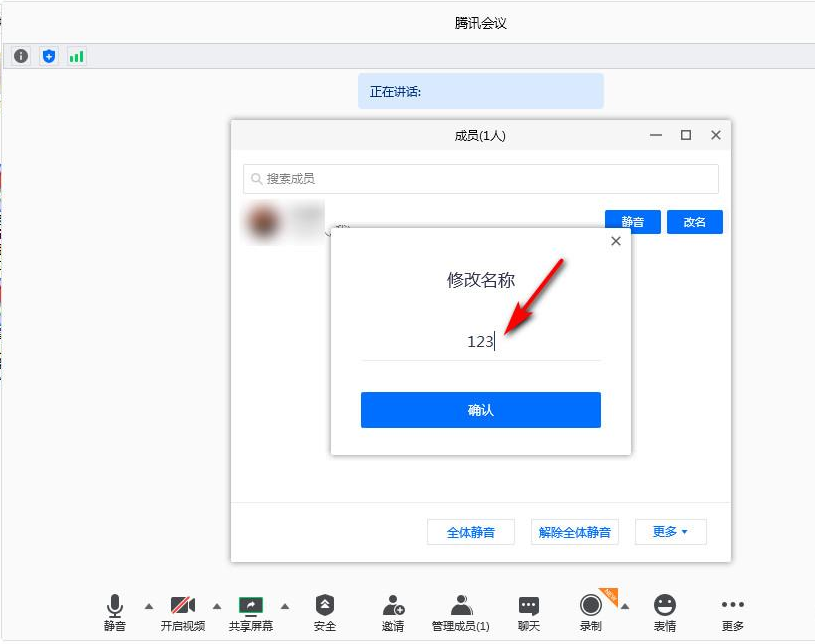815x644 pixels.
Task: Close the 修改名称 rename dialog
Action: pos(616,241)
